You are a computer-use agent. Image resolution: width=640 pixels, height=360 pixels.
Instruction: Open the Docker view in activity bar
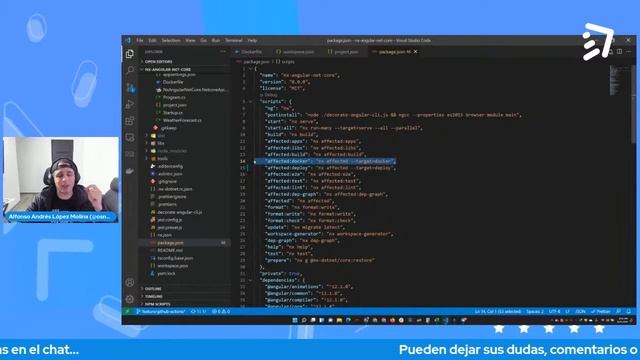click(130, 171)
